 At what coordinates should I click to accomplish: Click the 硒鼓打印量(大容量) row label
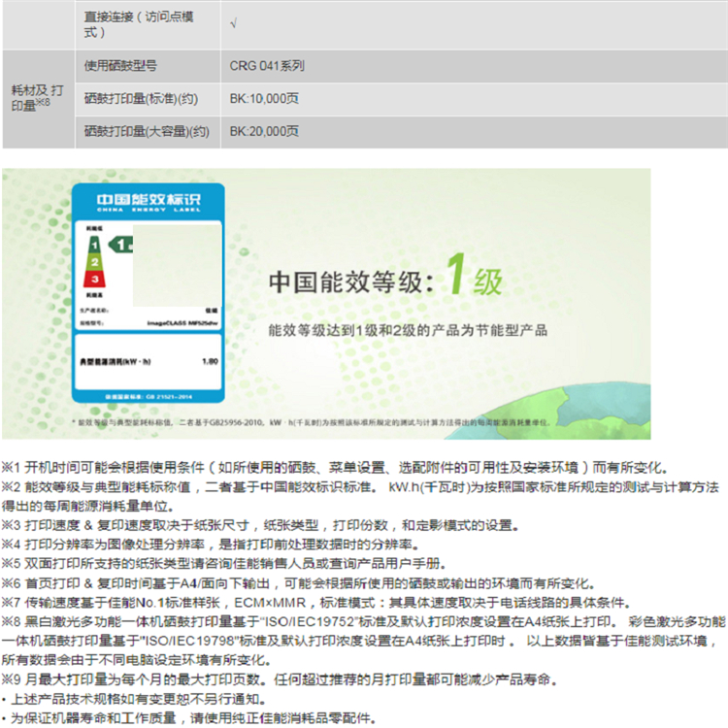pyautogui.click(x=147, y=130)
